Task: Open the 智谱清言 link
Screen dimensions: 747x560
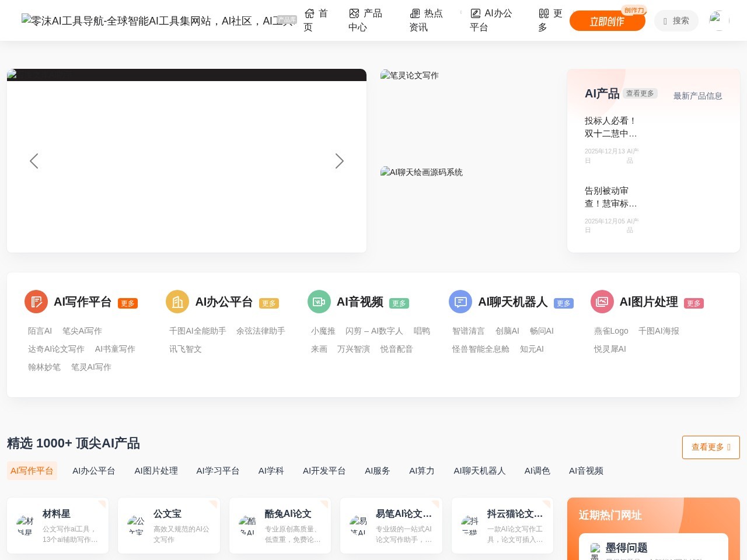Action: pyautogui.click(x=467, y=331)
